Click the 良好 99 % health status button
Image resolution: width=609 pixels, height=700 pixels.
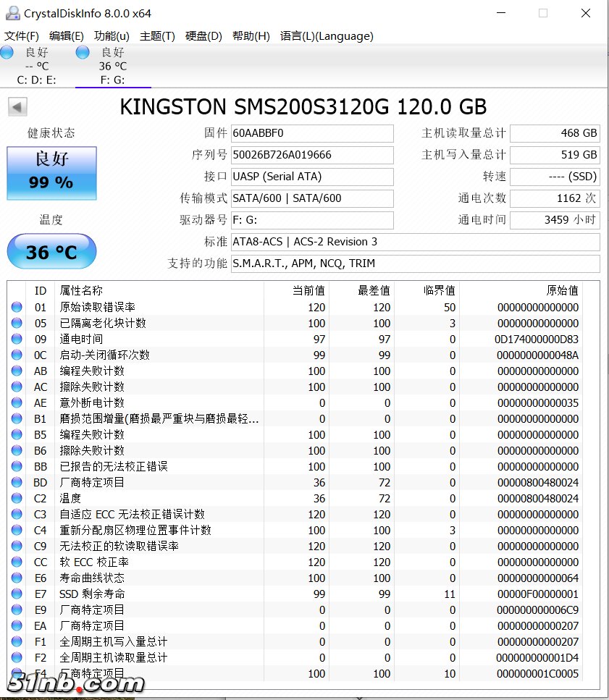click(51, 173)
